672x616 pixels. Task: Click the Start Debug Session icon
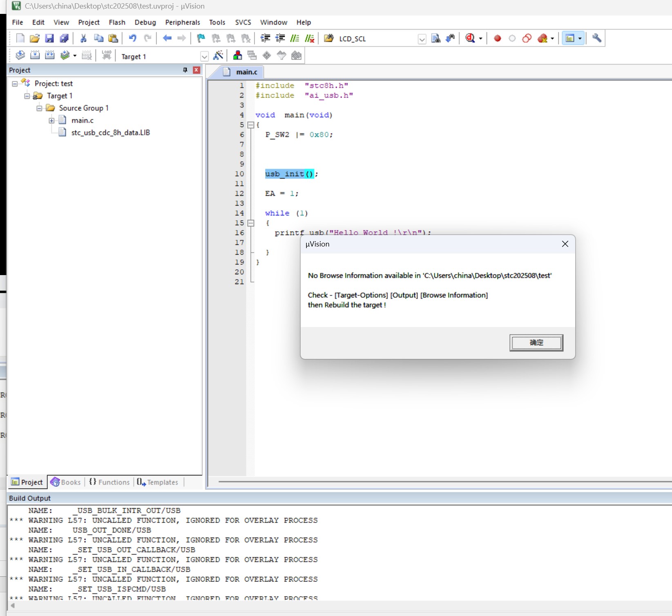(x=470, y=38)
